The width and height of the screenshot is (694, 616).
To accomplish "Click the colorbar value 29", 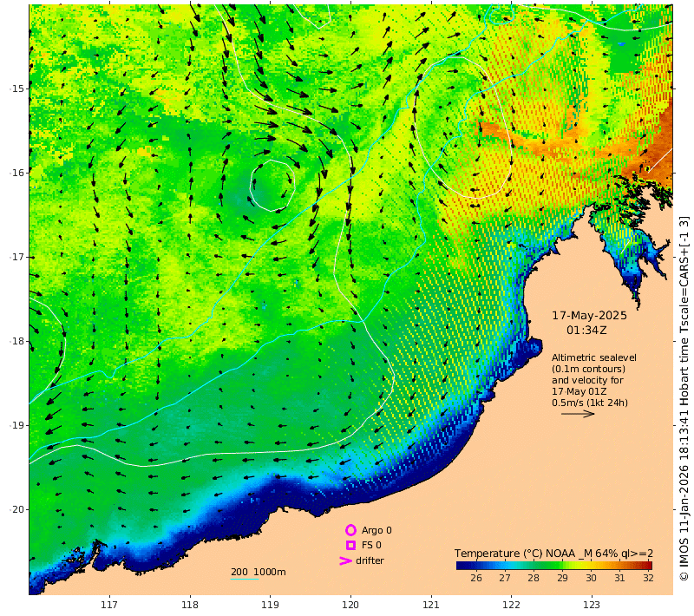I will 562,578.
